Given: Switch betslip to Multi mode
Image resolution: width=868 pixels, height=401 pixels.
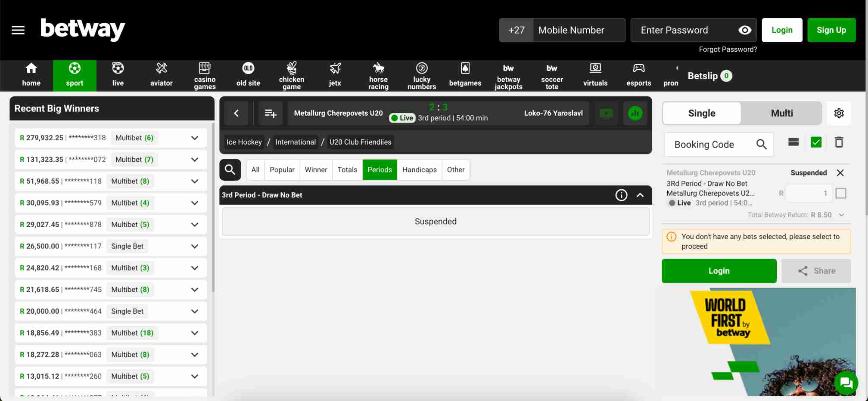Looking at the screenshot, I should [x=781, y=113].
